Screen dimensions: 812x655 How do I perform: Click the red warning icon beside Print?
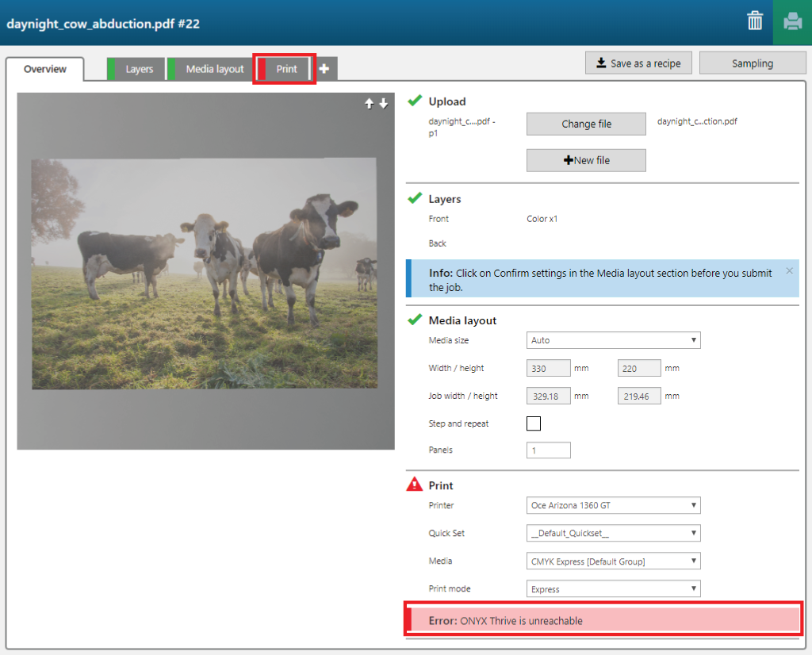click(x=414, y=485)
